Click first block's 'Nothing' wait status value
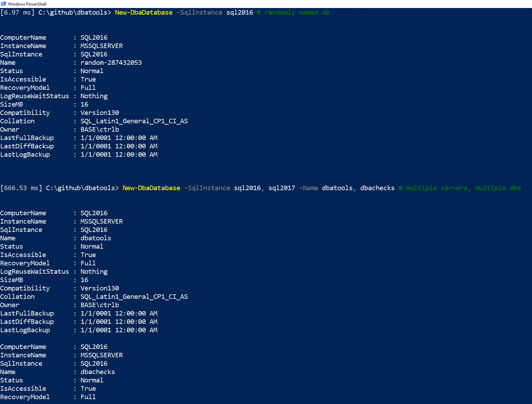532x404 pixels. tap(94, 96)
